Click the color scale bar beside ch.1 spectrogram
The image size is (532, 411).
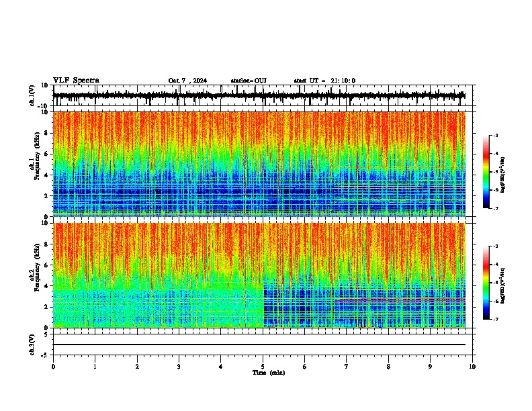486,172
